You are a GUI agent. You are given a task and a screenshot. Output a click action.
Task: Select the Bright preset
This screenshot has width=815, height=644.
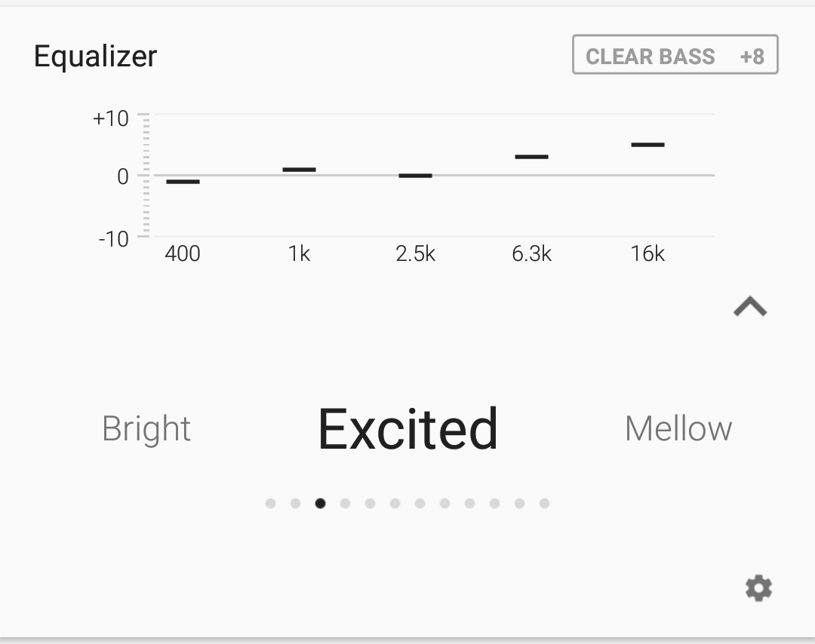(146, 429)
